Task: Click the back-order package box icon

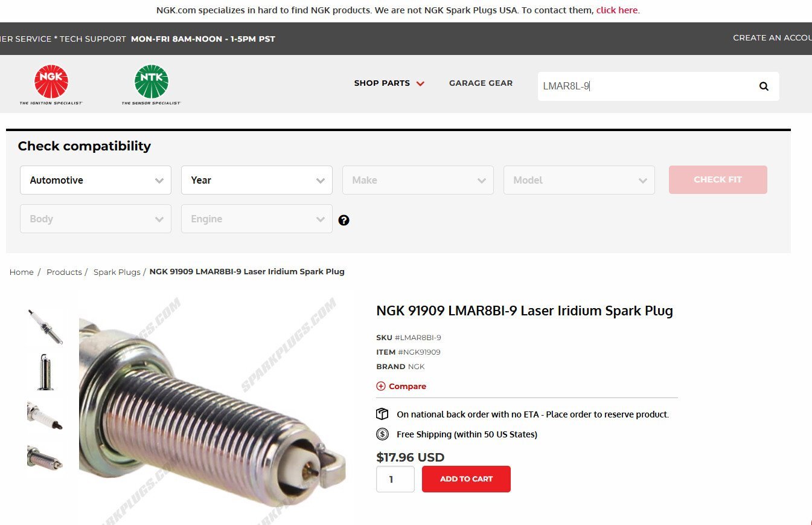Action: coord(382,414)
